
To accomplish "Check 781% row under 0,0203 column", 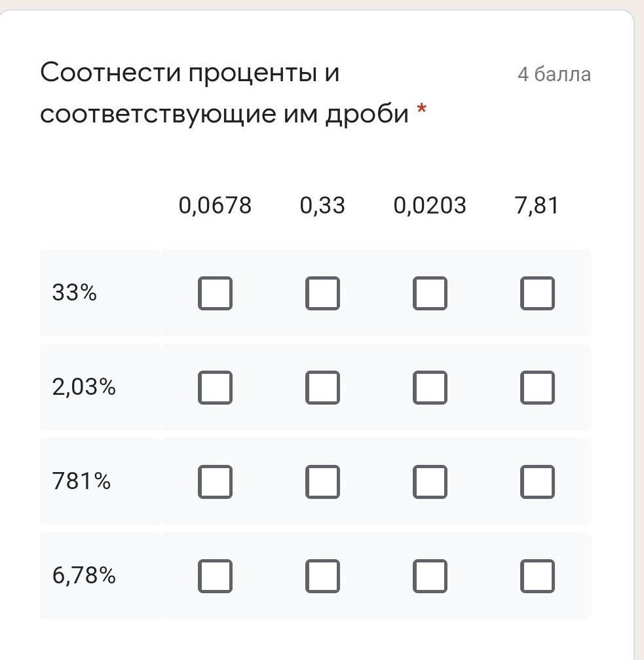I will pos(430,481).
